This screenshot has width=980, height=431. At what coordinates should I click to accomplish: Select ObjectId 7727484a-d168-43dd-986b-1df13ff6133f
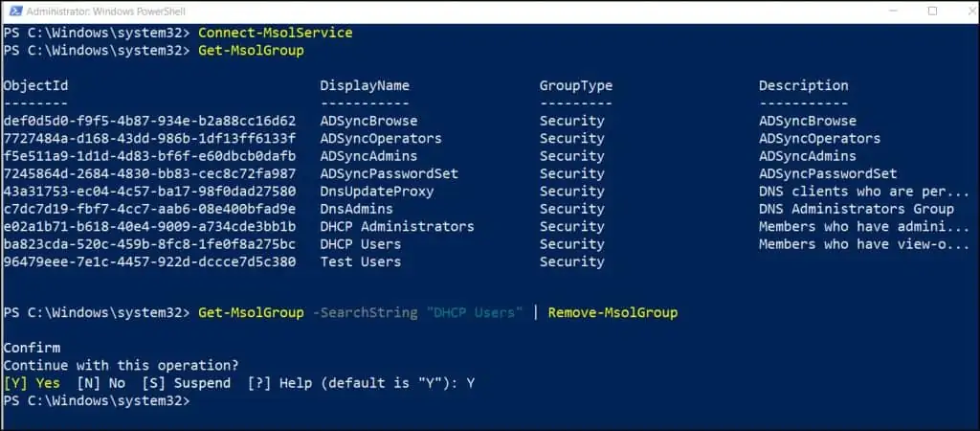coord(149,138)
